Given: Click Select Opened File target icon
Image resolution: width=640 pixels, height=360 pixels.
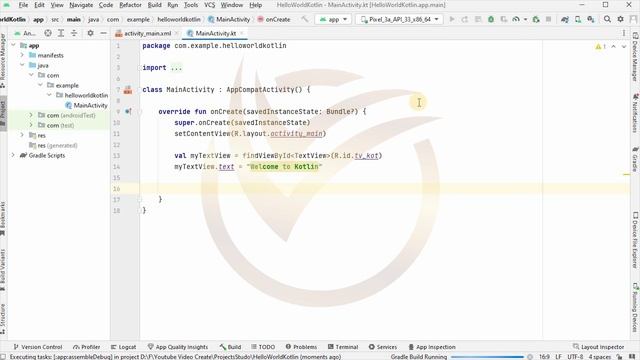Looking at the screenshot, I should click(x=48, y=33).
